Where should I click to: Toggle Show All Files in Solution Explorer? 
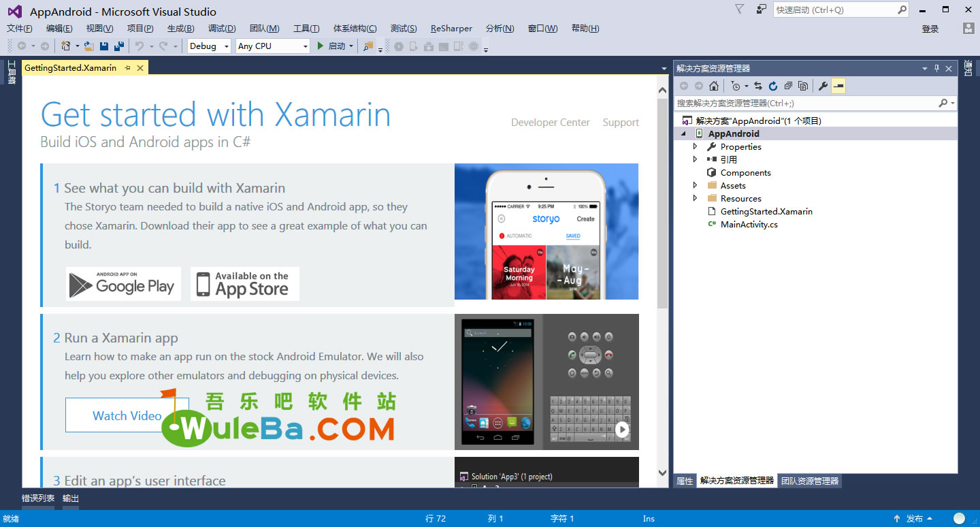[803, 86]
